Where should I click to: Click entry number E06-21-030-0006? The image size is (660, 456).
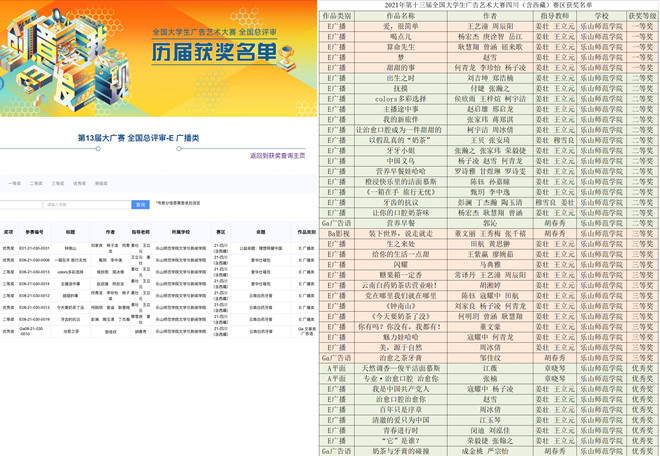tap(34, 260)
